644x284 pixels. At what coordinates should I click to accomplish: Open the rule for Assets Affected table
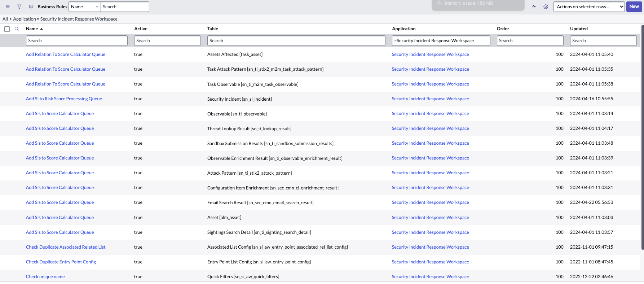pyautogui.click(x=66, y=54)
